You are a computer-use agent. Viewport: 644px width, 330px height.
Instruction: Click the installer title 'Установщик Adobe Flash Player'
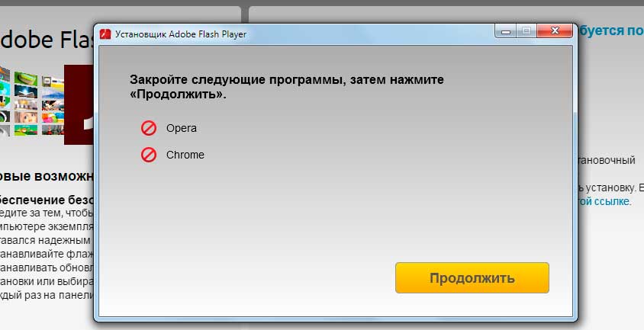[181, 34]
